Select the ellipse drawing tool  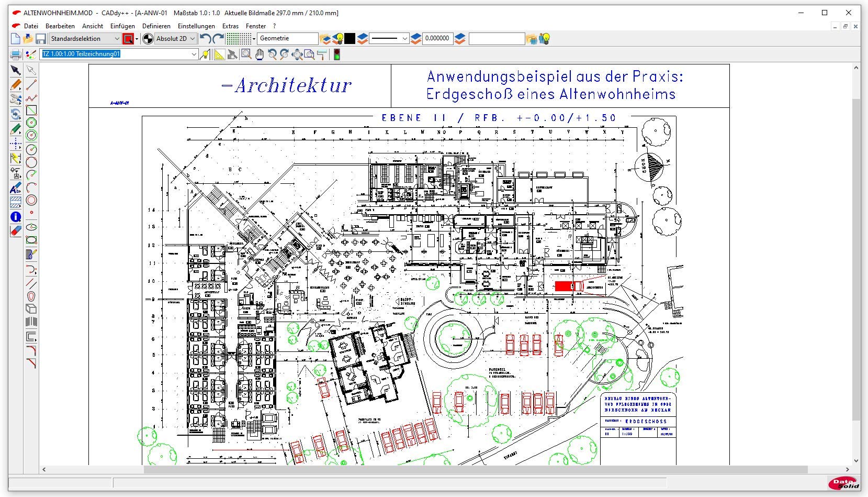click(31, 227)
